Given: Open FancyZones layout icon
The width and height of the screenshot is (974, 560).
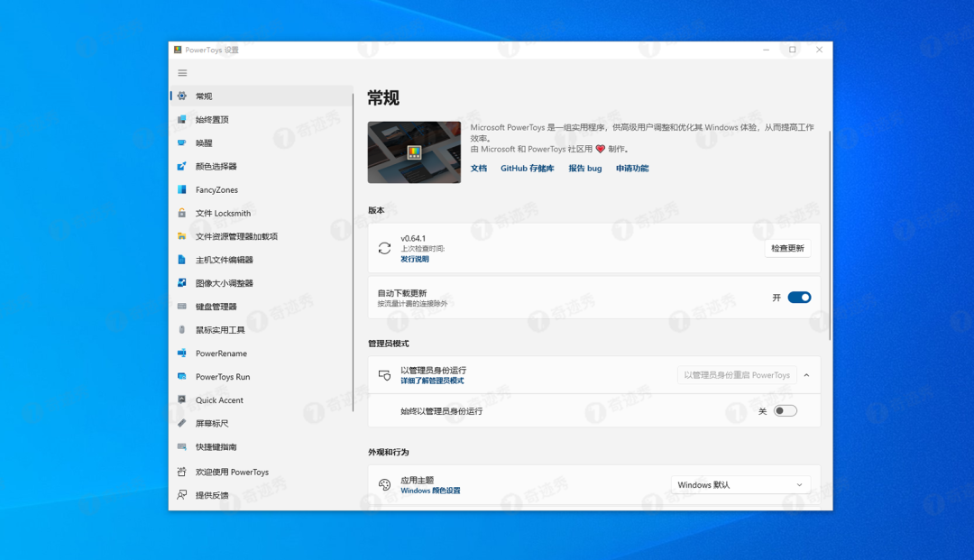Looking at the screenshot, I should [x=181, y=189].
